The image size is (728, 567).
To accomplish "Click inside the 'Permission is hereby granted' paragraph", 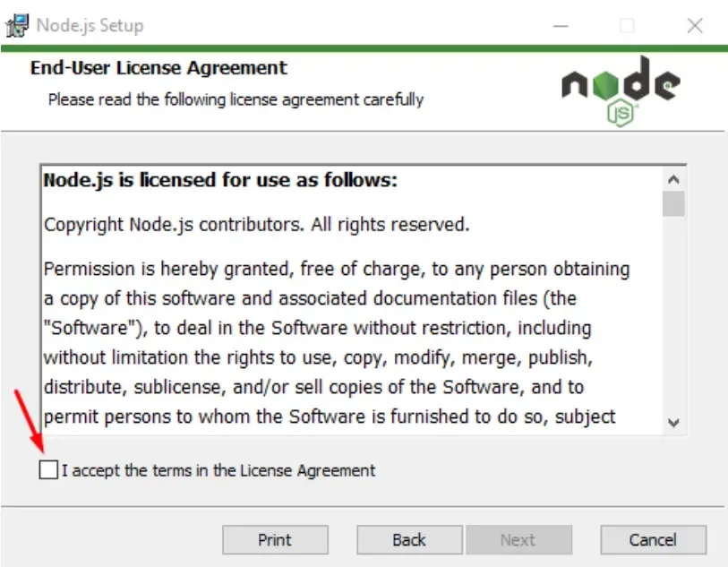I will tap(337, 343).
